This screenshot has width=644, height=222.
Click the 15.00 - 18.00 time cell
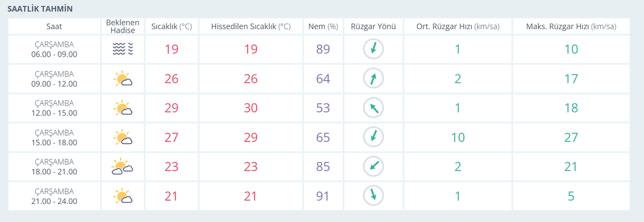point(54,137)
